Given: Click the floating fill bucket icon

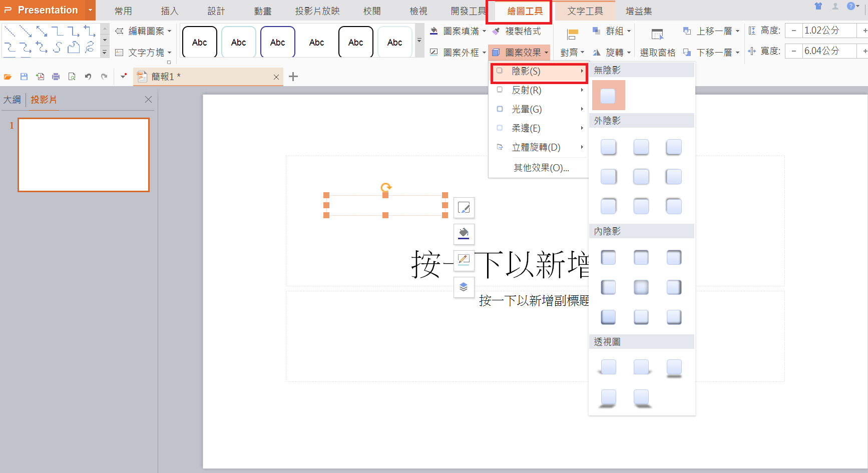Looking at the screenshot, I should [x=464, y=234].
